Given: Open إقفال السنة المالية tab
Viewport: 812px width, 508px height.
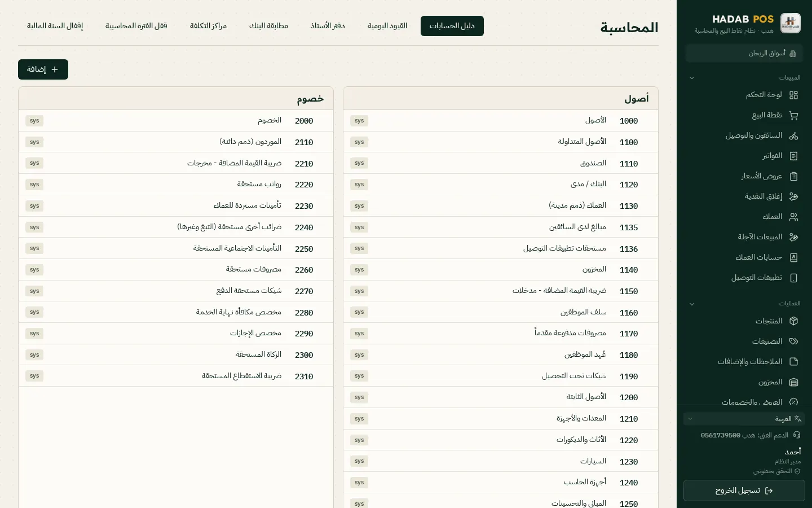Looking at the screenshot, I should coord(55,26).
